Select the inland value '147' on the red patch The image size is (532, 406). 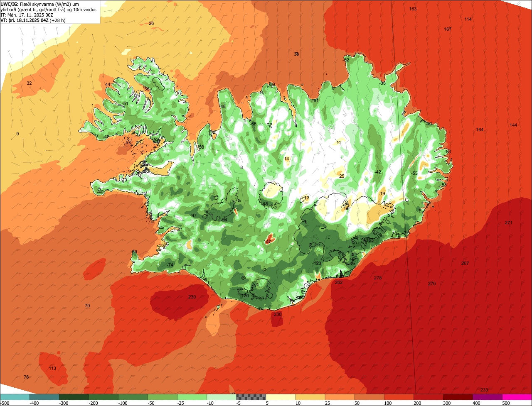pyautogui.click(x=268, y=242)
